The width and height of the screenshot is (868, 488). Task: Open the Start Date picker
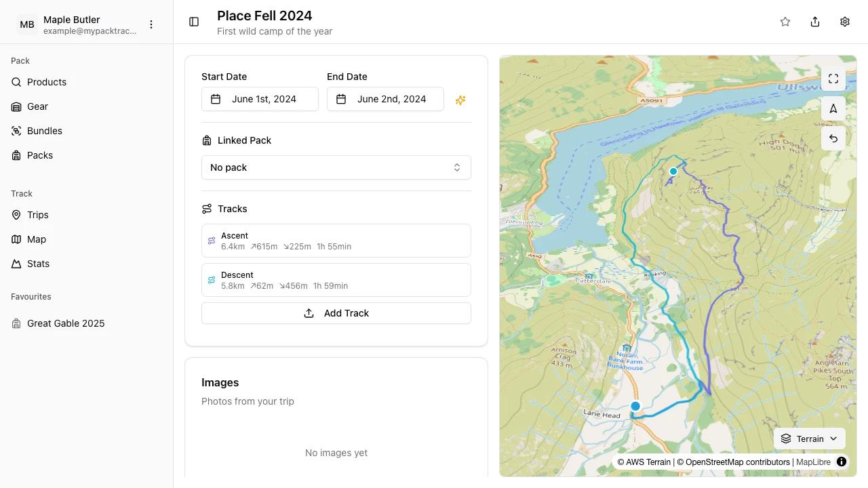coord(260,99)
